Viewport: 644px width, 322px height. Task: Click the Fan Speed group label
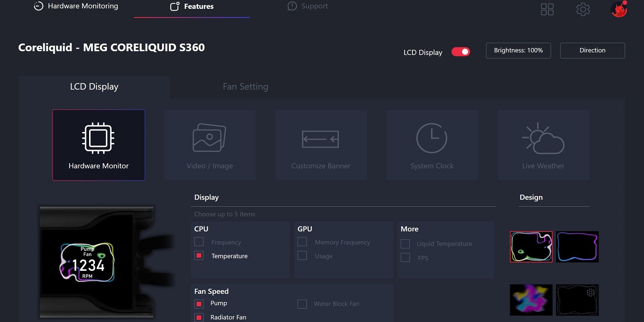[211, 292]
